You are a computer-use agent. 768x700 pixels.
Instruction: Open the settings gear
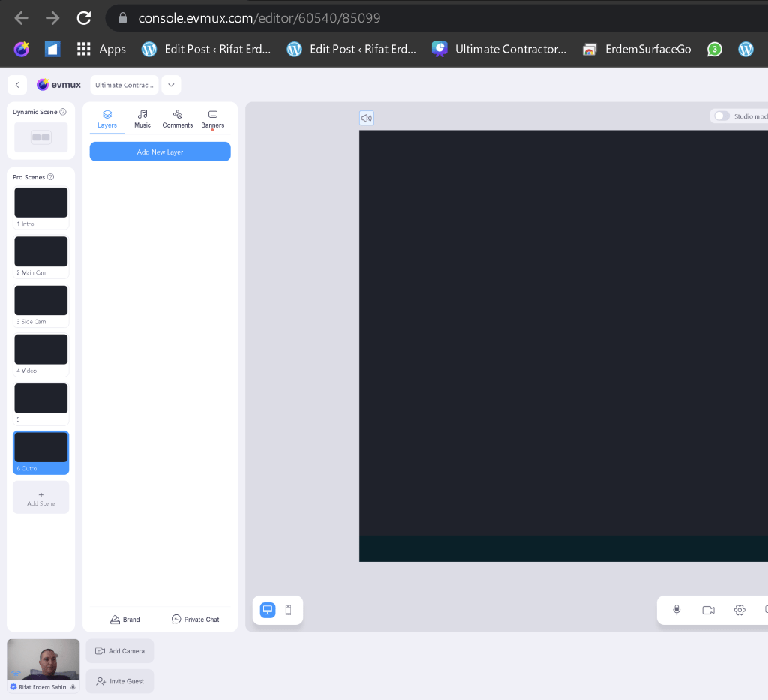(x=739, y=610)
